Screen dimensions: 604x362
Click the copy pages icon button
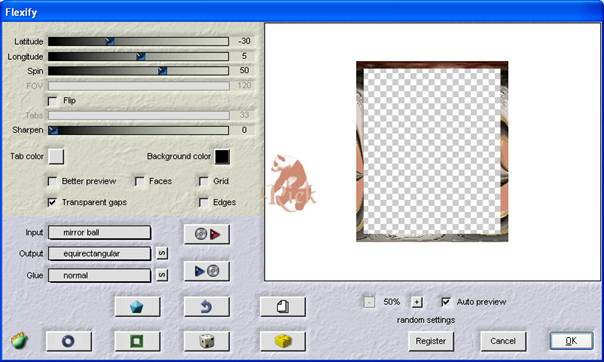pos(283,307)
